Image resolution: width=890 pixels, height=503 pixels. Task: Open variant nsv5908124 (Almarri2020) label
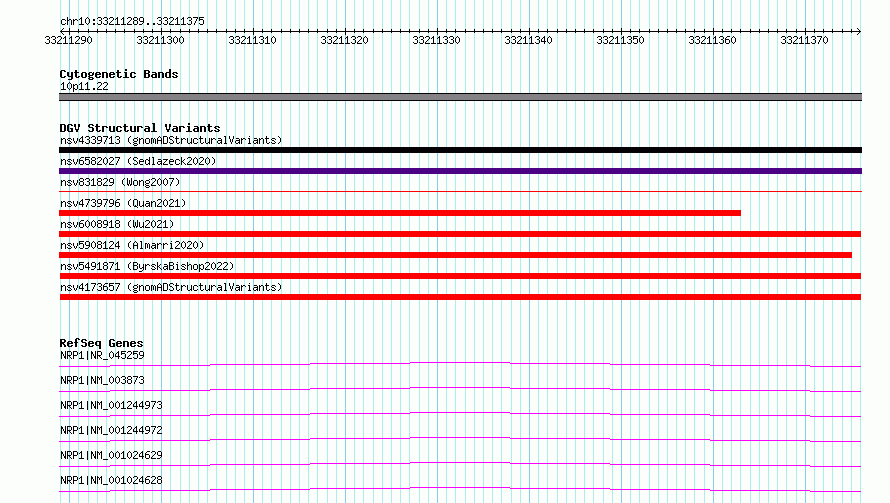(x=132, y=245)
